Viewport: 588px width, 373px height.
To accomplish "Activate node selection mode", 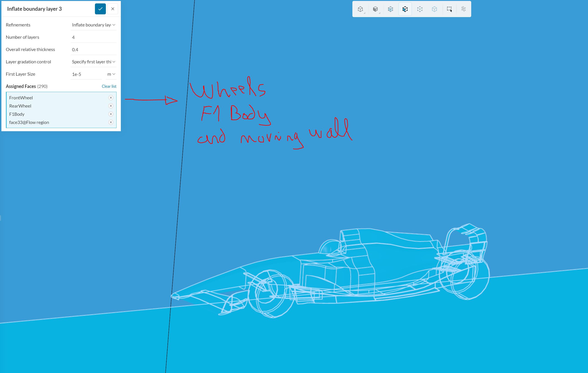I will [x=434, y=9].
